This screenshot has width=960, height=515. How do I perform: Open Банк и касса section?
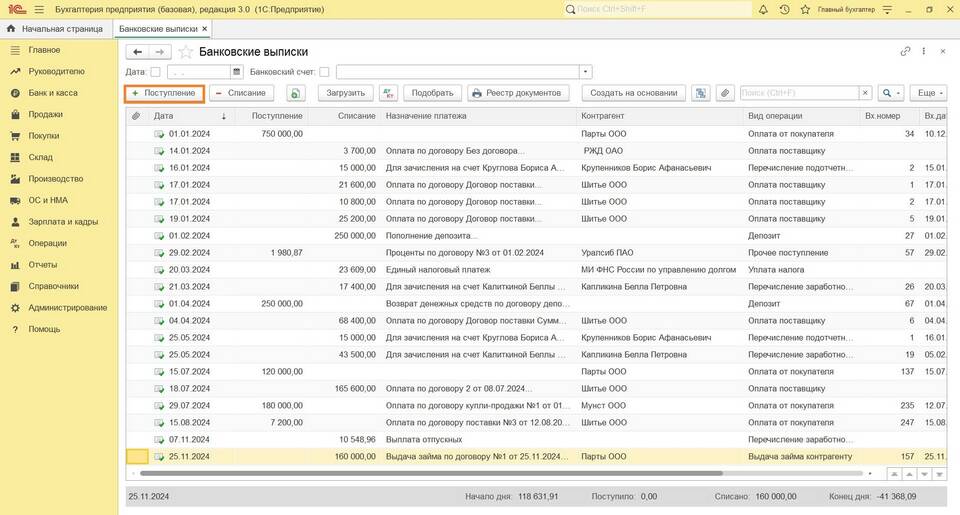pyautogui.click(x=53, y=93)
